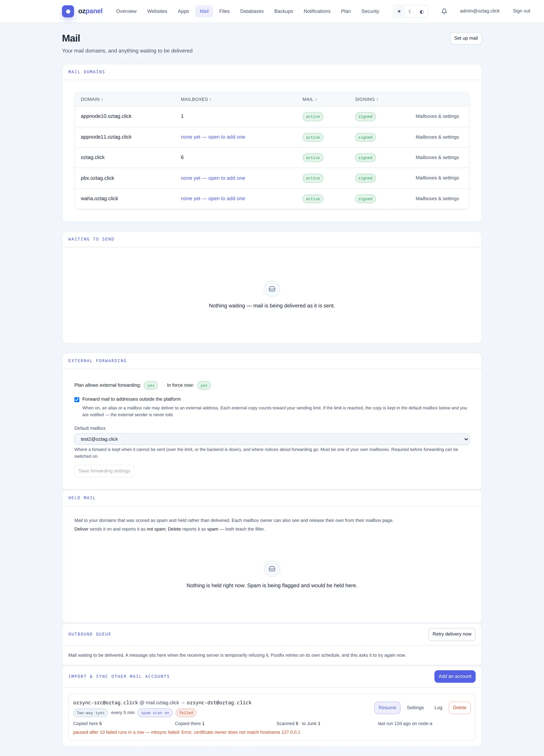
Task: Click the failed status badge
Action: point(186,713)
